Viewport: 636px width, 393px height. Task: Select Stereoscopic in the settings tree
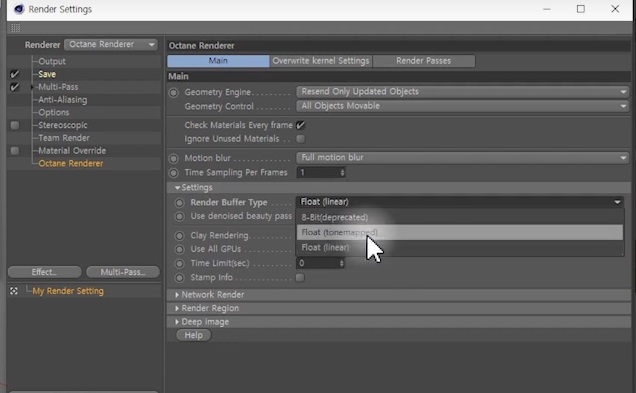click(x=63, y=125)
